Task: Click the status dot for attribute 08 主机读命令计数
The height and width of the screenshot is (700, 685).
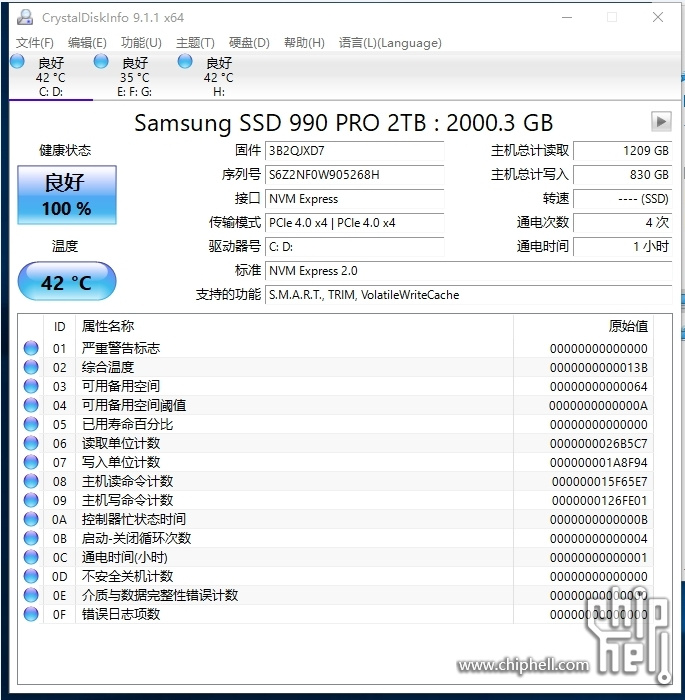Action: click(x=31, y=481)
